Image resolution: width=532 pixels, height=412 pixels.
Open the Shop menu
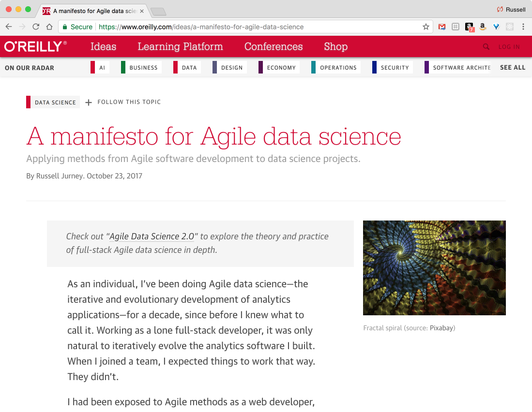click(x=335, y=46)
